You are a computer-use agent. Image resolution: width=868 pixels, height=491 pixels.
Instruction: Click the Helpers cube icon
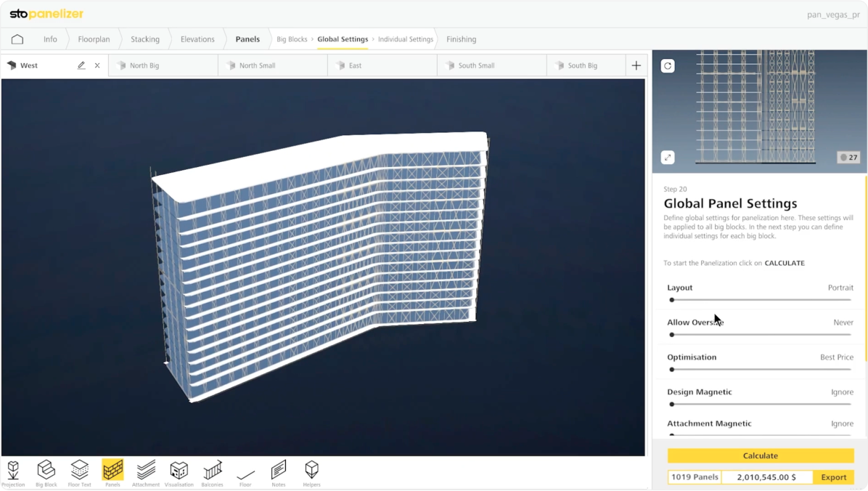pos(311,471)
